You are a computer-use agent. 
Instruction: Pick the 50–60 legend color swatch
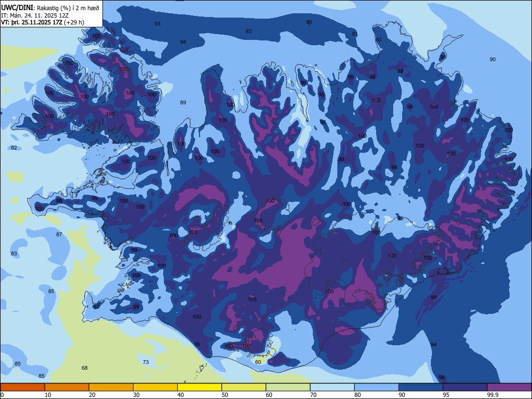point(244,387)
